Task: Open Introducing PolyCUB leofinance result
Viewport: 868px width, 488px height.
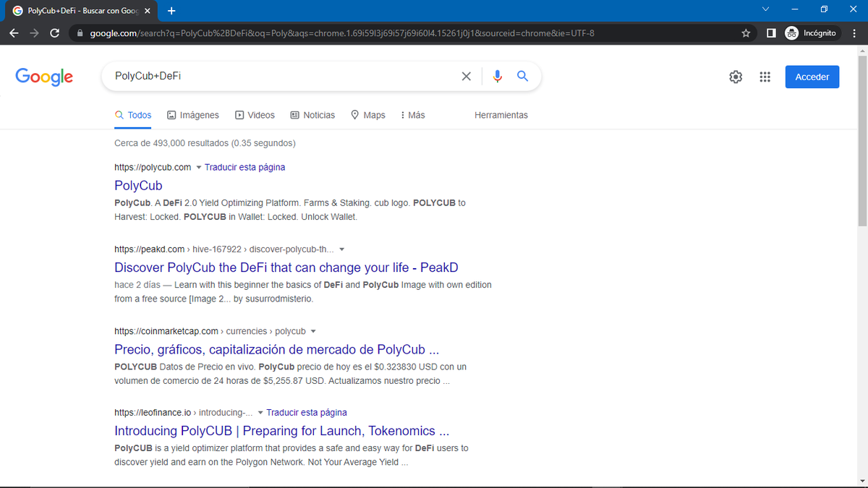Action: (282, 431)
